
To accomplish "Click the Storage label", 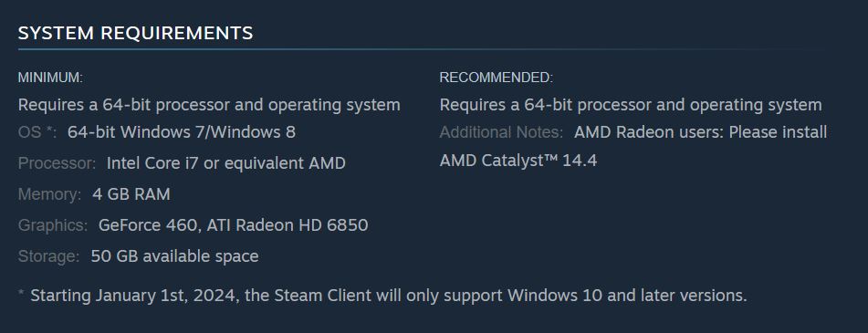I will coord(49,256).
